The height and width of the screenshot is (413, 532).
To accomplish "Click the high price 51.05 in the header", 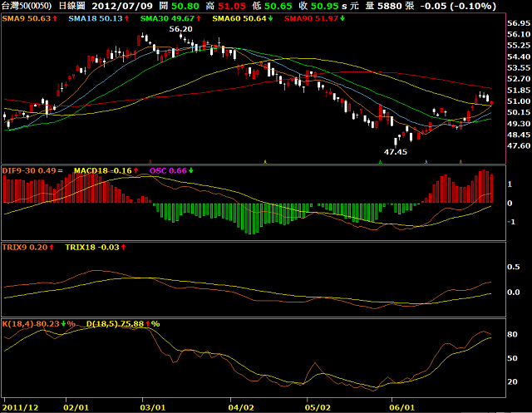I will coord(232,6).
